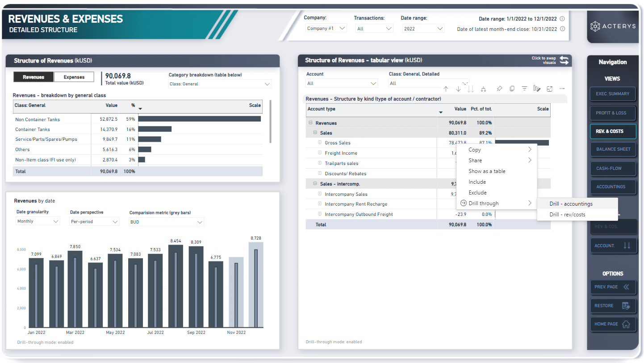The image size is (644, 363).
Task: Expand Intercompany Outbound Freight row
Action: pos(320,214)
